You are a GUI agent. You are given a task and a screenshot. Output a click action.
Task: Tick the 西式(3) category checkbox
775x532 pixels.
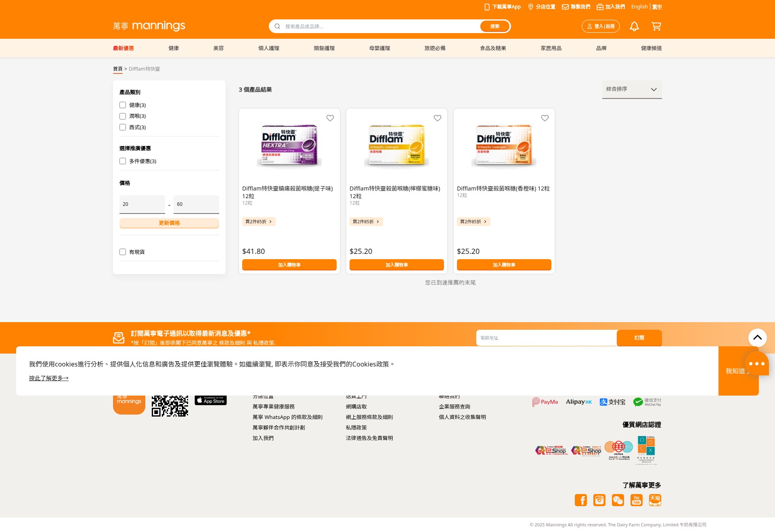pos(123,127)
